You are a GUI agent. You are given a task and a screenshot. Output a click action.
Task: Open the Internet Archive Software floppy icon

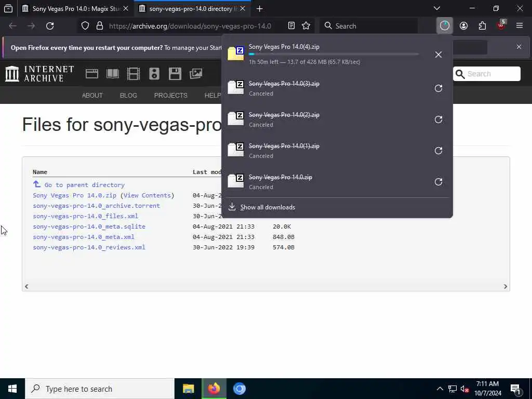pos(175,74)
